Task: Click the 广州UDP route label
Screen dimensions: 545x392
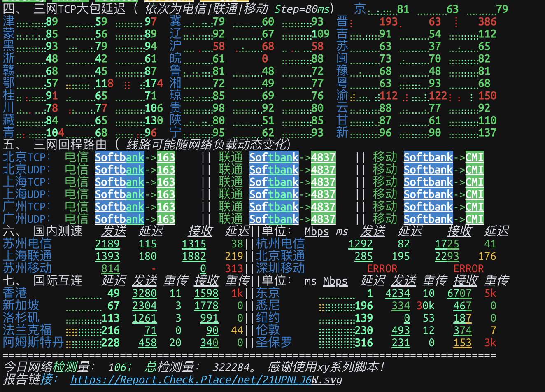Action: (x=27, y=219)
